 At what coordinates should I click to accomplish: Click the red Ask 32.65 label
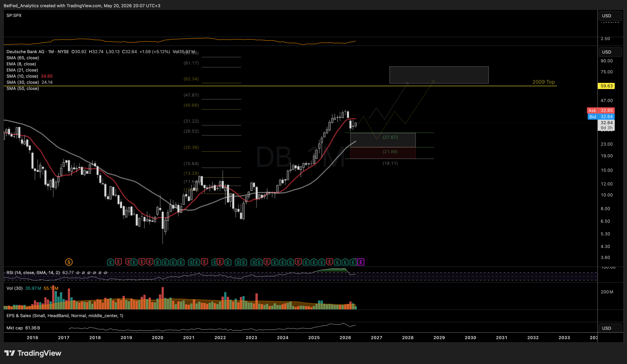coord(601,110)
